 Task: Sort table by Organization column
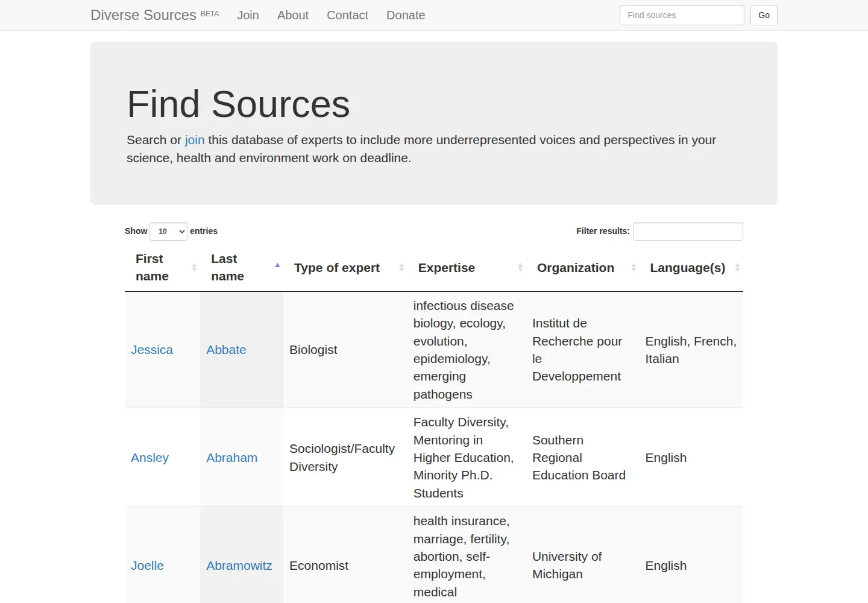[x=583, y=268]
